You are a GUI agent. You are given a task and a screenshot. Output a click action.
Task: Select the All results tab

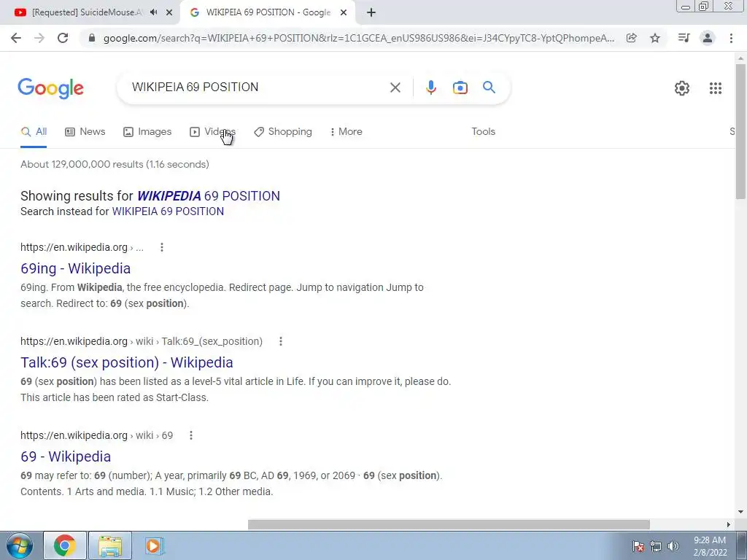34,132
